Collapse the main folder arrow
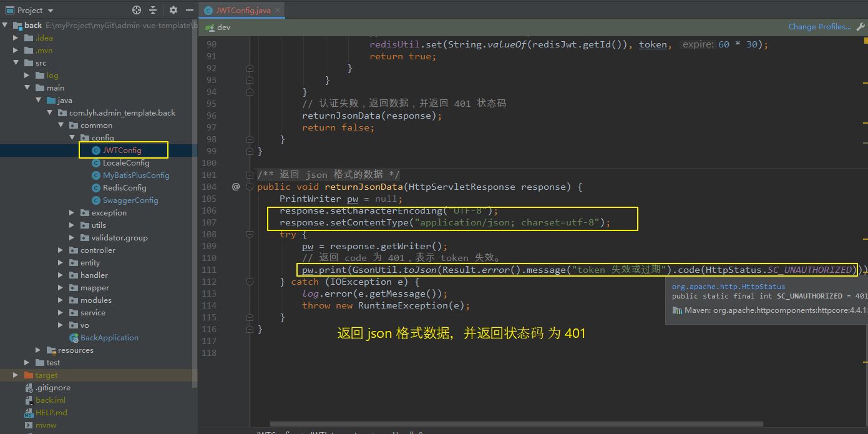Viewport: 868px width, 434px height. click(27, 88)
